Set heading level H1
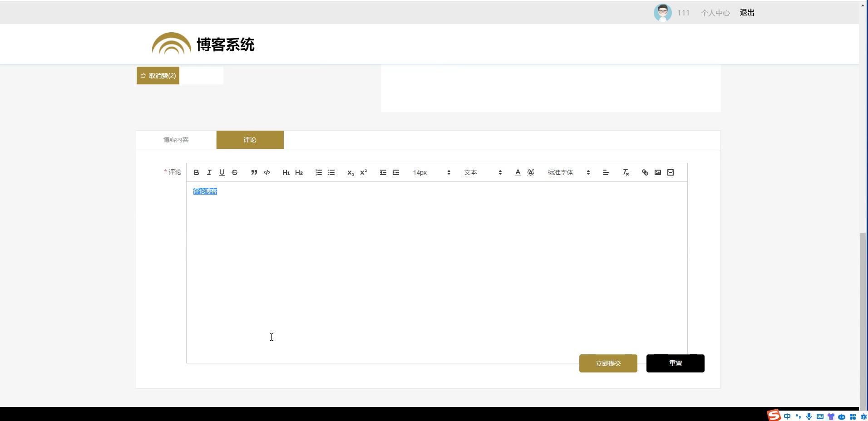Viewport: 868px width, 421px height. coord(286,172)
